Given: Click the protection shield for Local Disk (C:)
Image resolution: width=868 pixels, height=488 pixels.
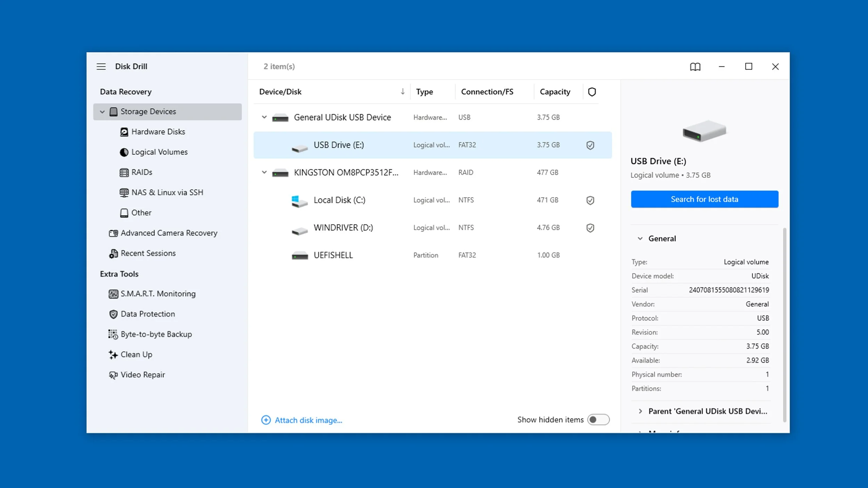Looking at the screenshot, I should [x=590, y=200].
